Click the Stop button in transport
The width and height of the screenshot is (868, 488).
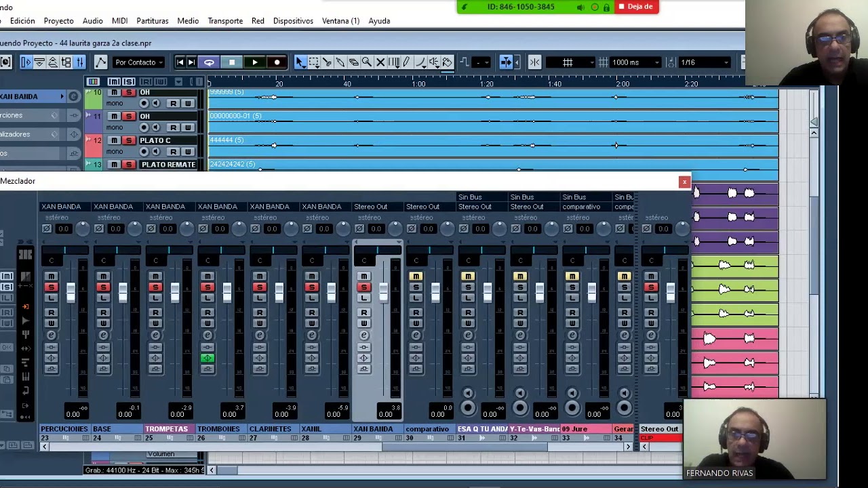point(232,62)
